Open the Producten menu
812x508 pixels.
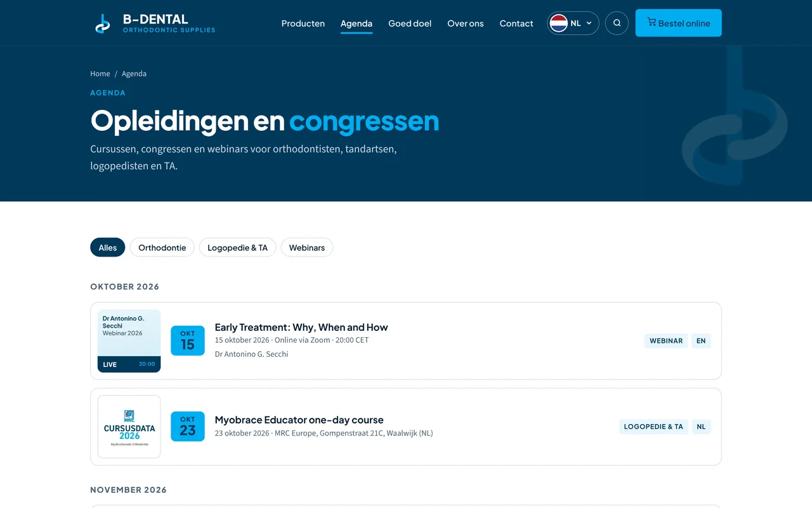[303, 23]
